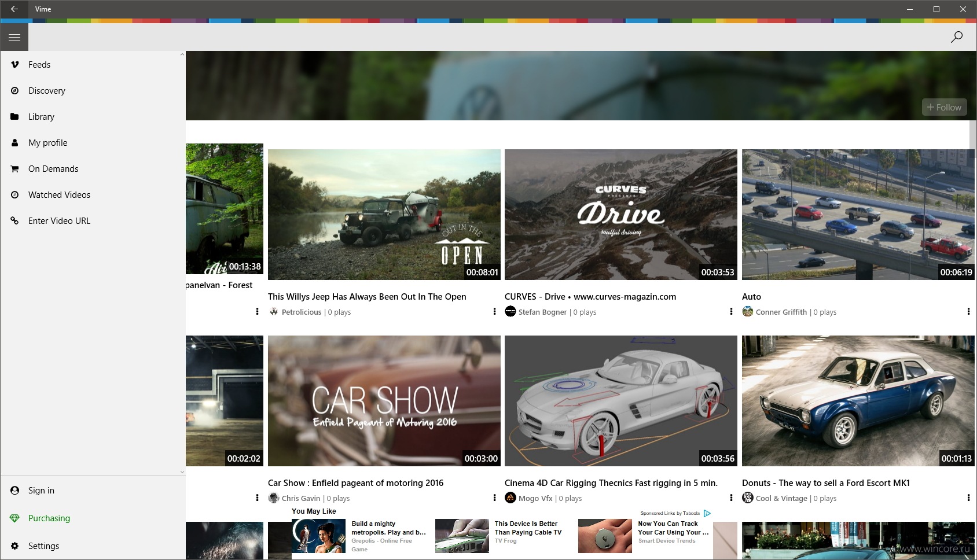The height and width of the screenshot is (560, 977).
Task: Open ad 'This Device Is Better Than Paying Cable TV'
Action: (528, 528)
